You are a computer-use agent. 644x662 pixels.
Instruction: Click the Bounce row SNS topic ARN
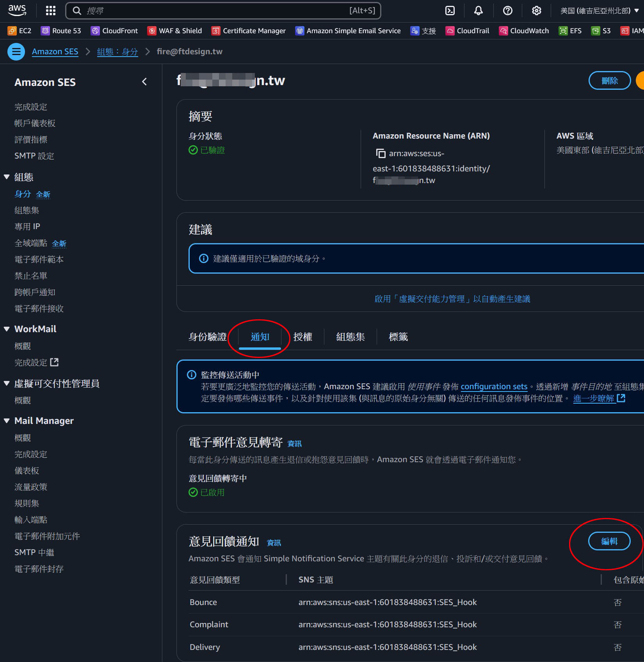[x=388, y=602]
